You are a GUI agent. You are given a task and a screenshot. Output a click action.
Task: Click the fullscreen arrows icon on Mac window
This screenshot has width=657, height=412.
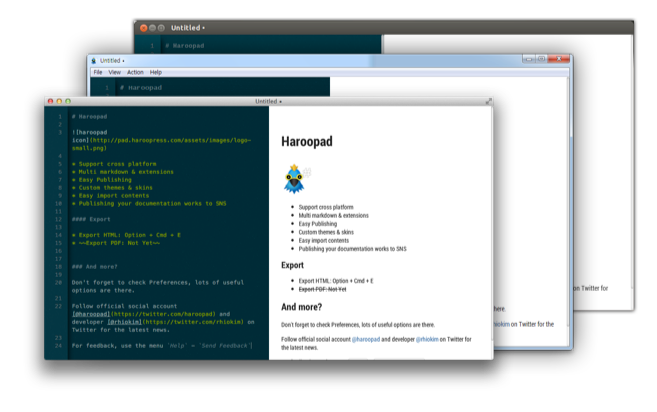point(488,101)
